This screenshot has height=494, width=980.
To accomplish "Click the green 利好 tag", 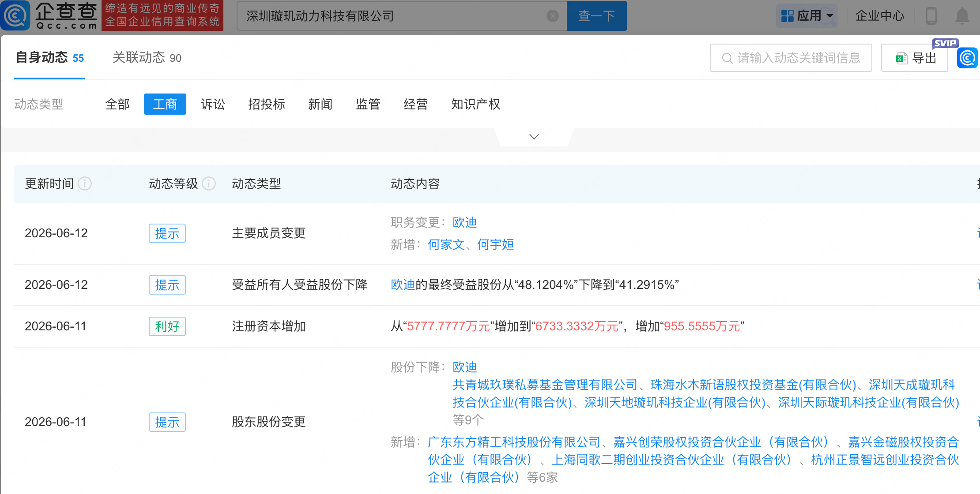I will click(167, 326).
